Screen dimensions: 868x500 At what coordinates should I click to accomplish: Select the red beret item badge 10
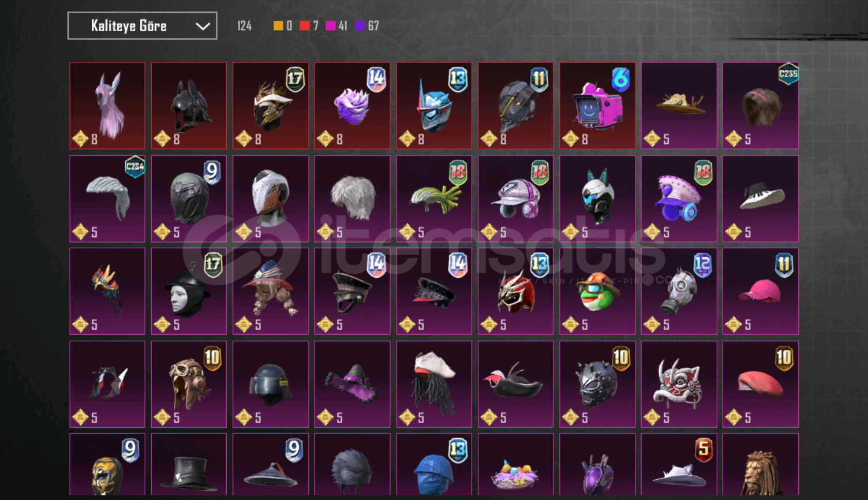click(x=761, y=385)
